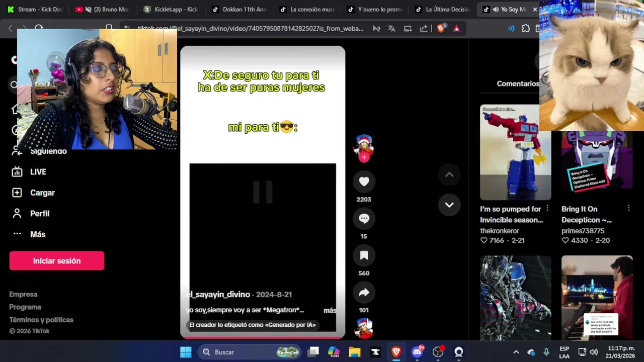Viewport: 644px width, 362px height.
Task: Open Términos y políticas footer link
Action: [x=41, y=320]
